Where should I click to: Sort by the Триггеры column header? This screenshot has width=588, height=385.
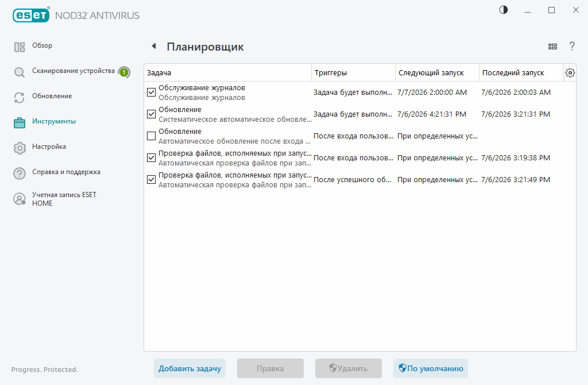pyautogui.click(x=353, y=73)
